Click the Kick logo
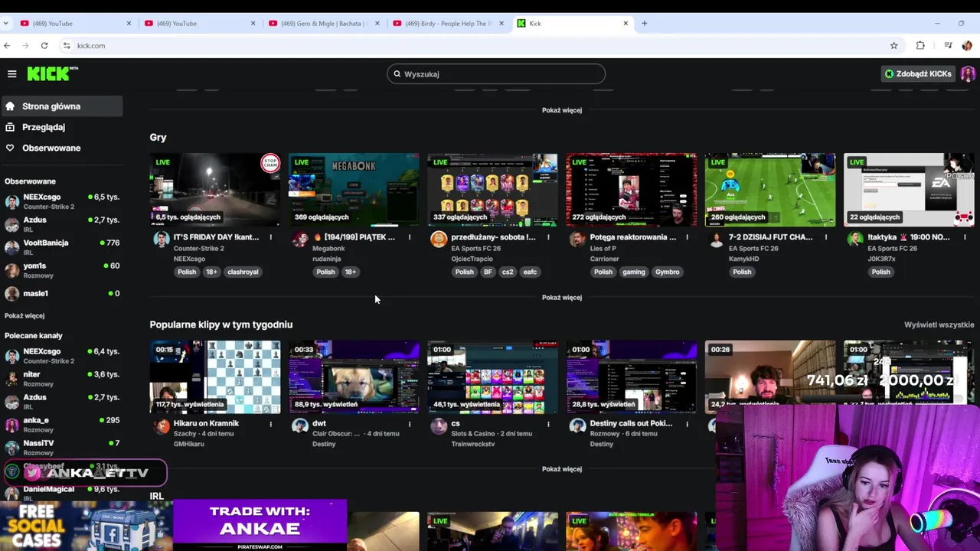The image size is (980, 551). (52, 73)
